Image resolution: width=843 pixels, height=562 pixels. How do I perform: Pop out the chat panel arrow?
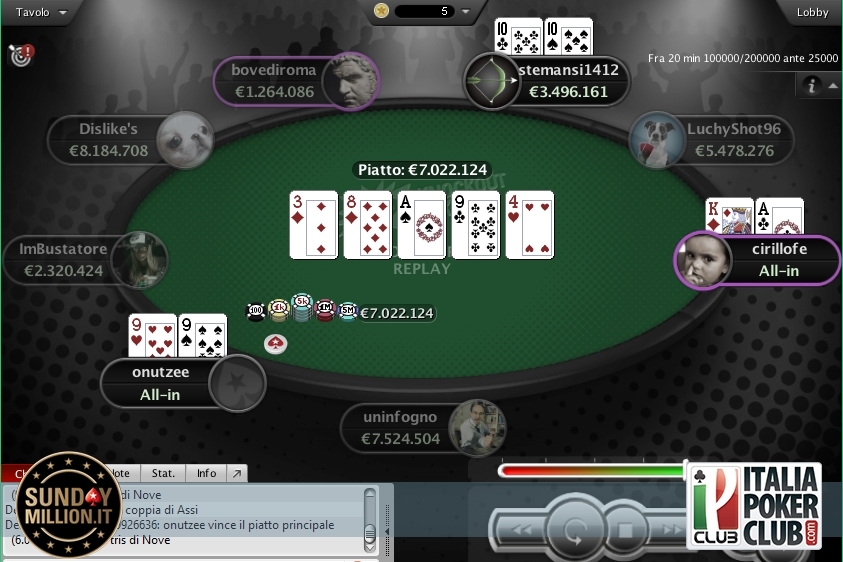[237, 473]
